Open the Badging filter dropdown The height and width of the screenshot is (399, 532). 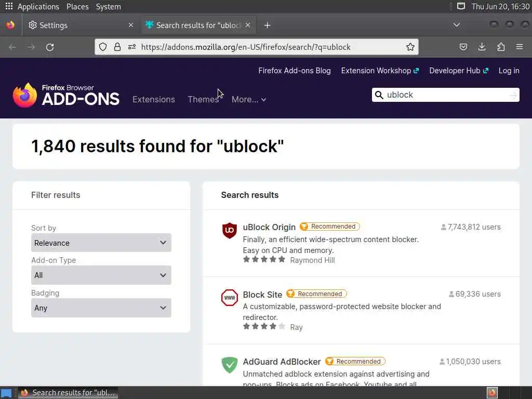click(x=101, y=308)
